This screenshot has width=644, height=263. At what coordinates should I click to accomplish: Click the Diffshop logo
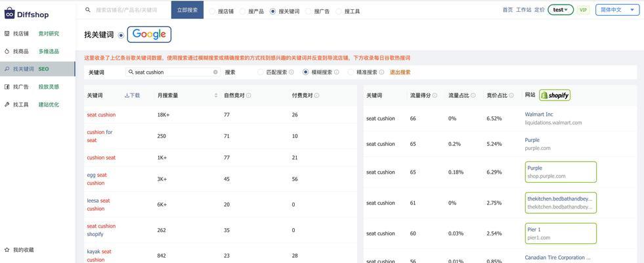click(x=27, y=14)
